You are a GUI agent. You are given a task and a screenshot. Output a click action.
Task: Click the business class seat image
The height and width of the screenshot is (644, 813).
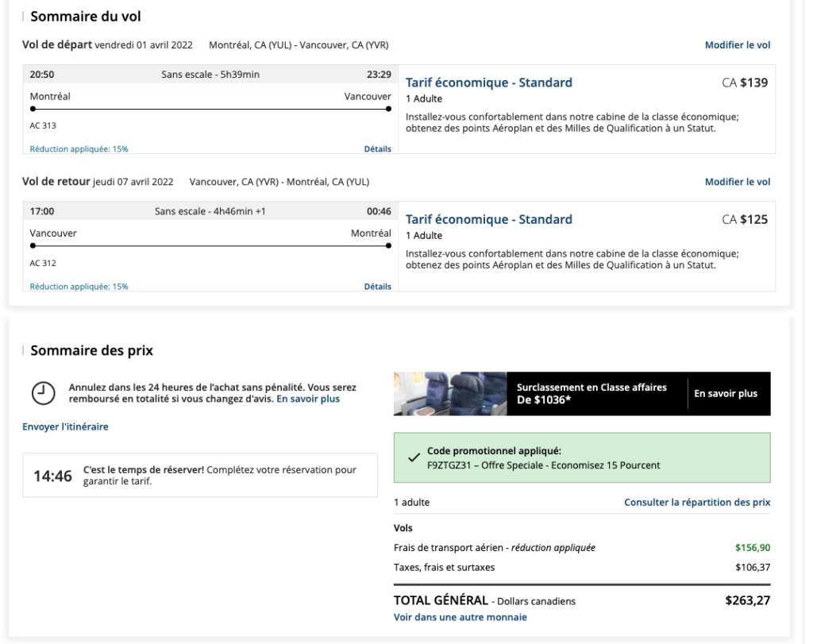(449, 394)
